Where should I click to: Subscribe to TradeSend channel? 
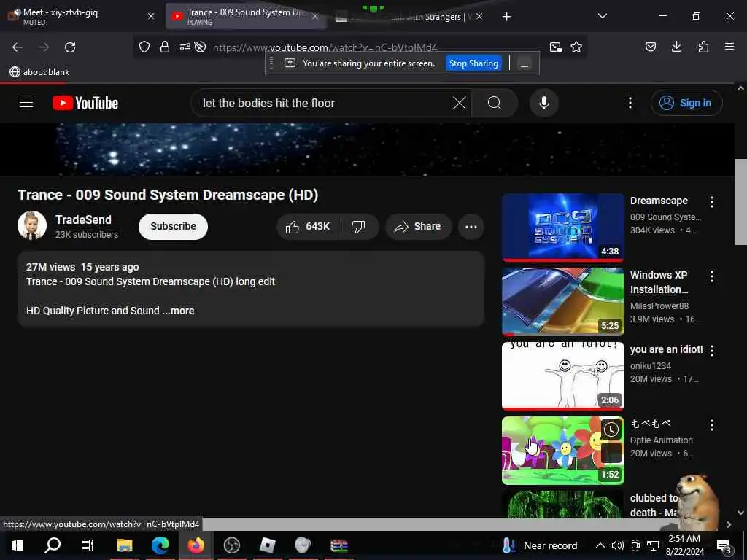(x=173, y=226)
